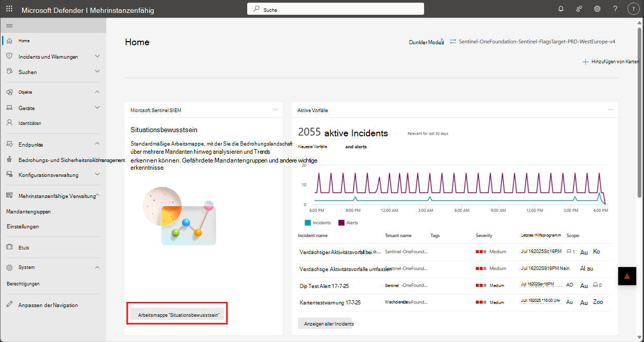This screenshot has height=342, width=644.
Task: Click the Bedrohungs- und Sicherheitsrisikomanagement icon
Action: [x=9, y=159]
